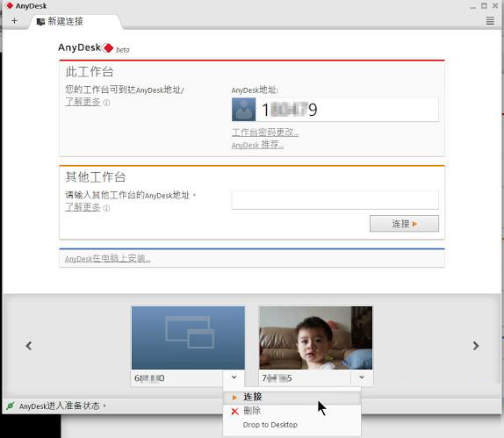Expand dropdown arrow of session starting with 7
This screenshot has width=504, height=438.
coord(362,377)
